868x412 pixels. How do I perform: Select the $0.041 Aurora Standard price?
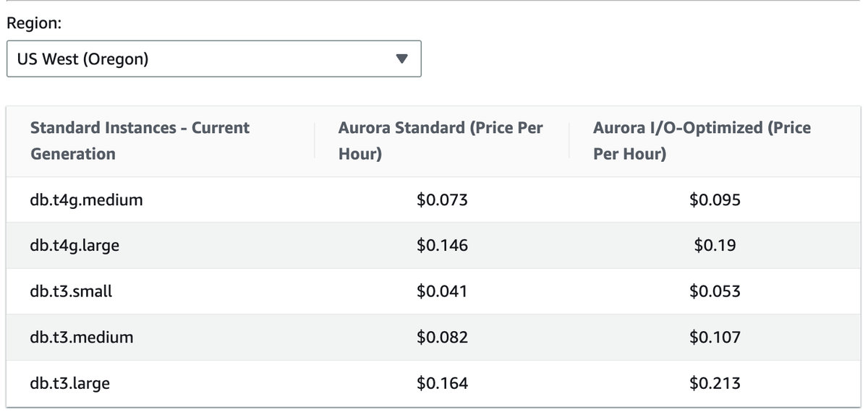(x=443, y=291)
